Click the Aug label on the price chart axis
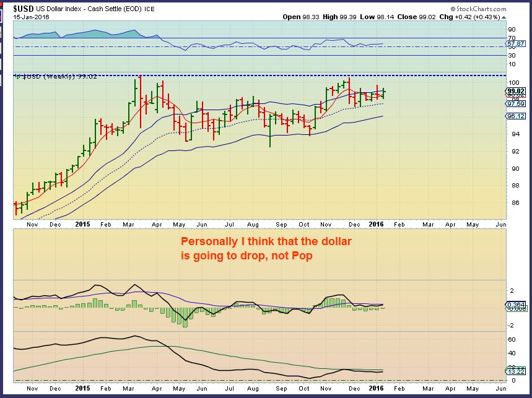This screenshot has width=532, height=398. tap(253, 225)
